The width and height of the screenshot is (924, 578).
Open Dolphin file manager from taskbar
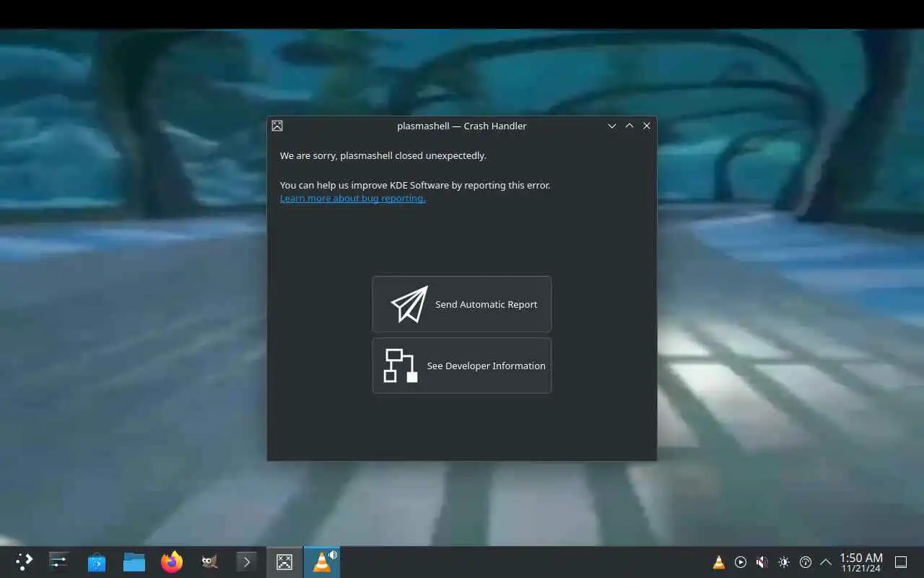tap(134, 561)
